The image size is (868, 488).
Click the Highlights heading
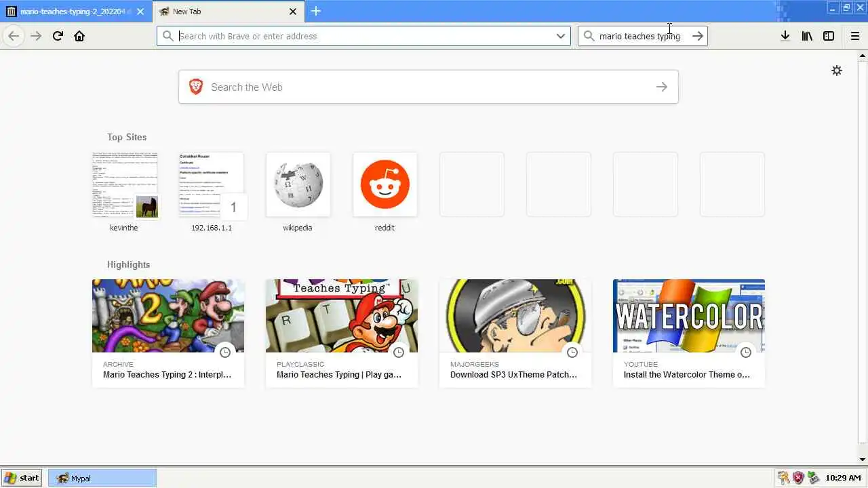point(128,264)
